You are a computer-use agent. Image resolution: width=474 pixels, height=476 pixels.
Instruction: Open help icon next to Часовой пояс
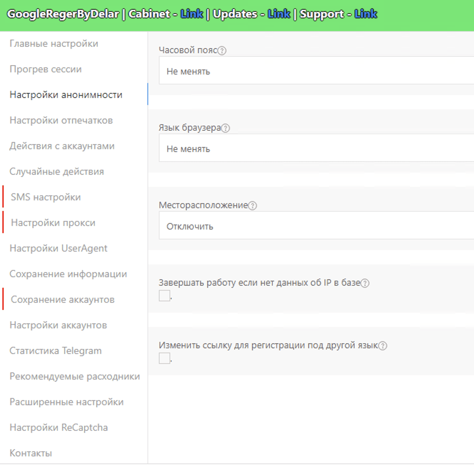(x=222, y=51)
